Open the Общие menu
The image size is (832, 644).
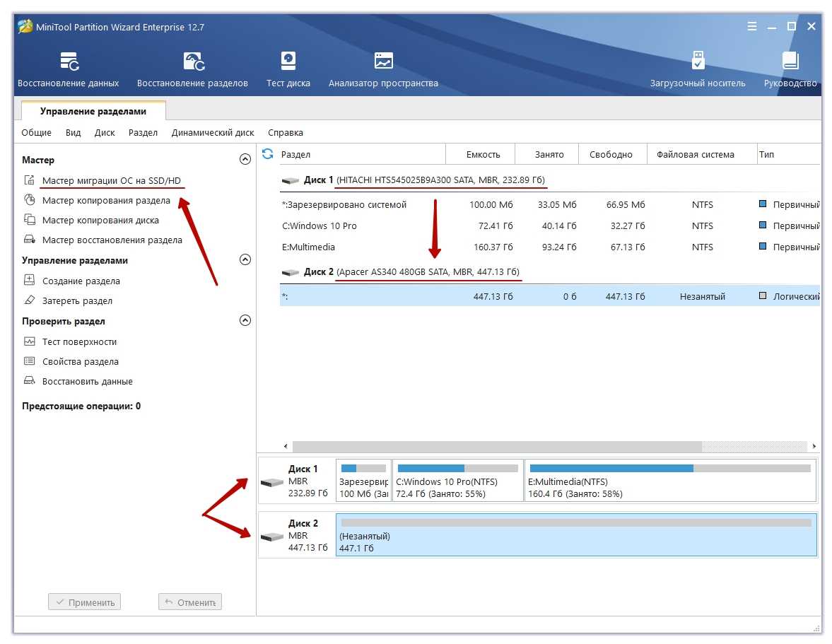(37, 133)
